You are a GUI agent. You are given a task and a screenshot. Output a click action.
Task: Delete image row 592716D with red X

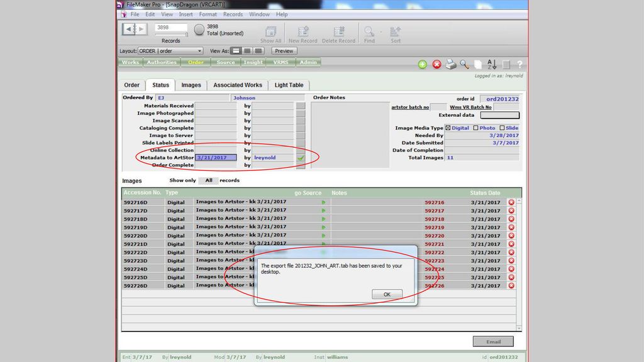[x=511, y=202]
